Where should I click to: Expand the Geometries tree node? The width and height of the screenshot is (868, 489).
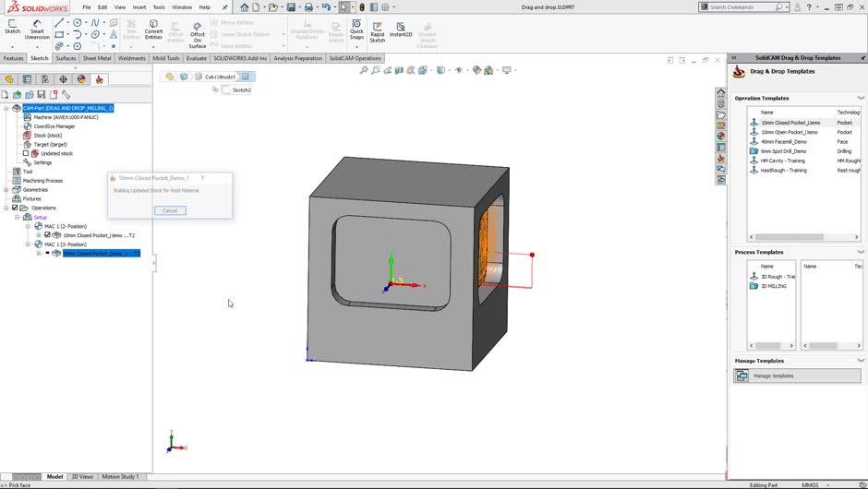point(6,189)
